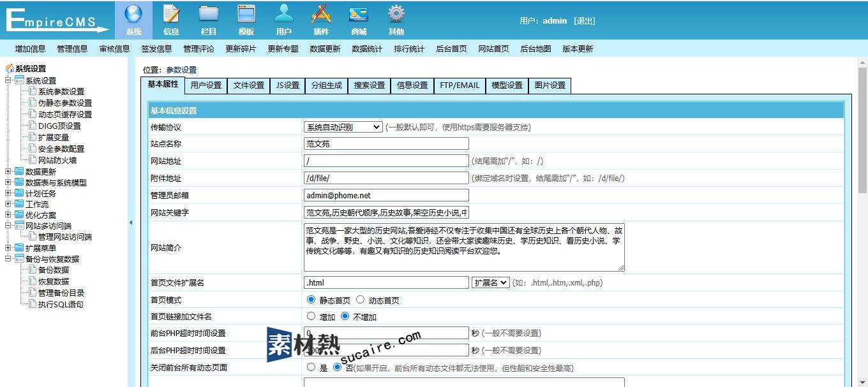Select 增加 for 首页链接加文件名
Screen dimensions: 868x387
coord(311,316)
